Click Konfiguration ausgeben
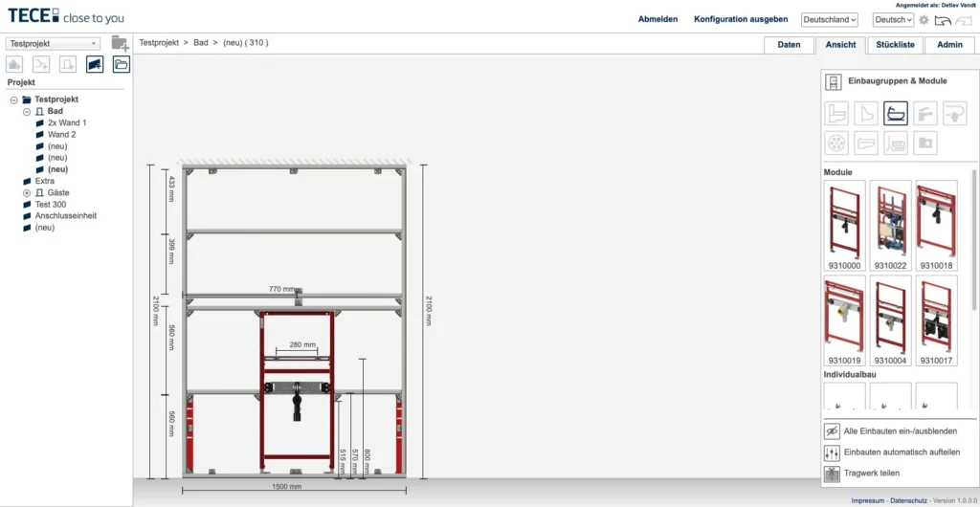980x507 pixels. pos(741,19)
